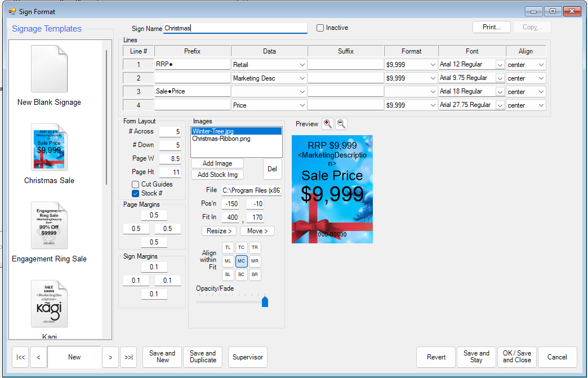Enable the Cut Guides option
The image size is (588, 378).
point(135,184)
